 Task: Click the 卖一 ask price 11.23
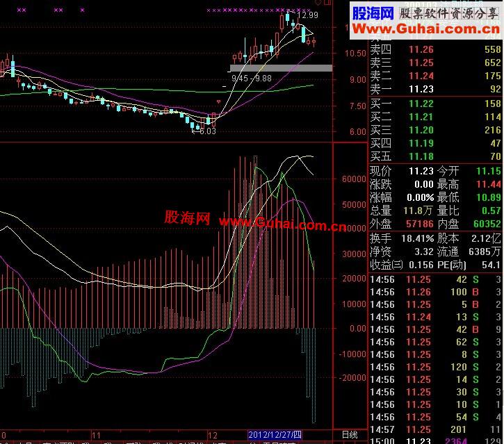421,89
